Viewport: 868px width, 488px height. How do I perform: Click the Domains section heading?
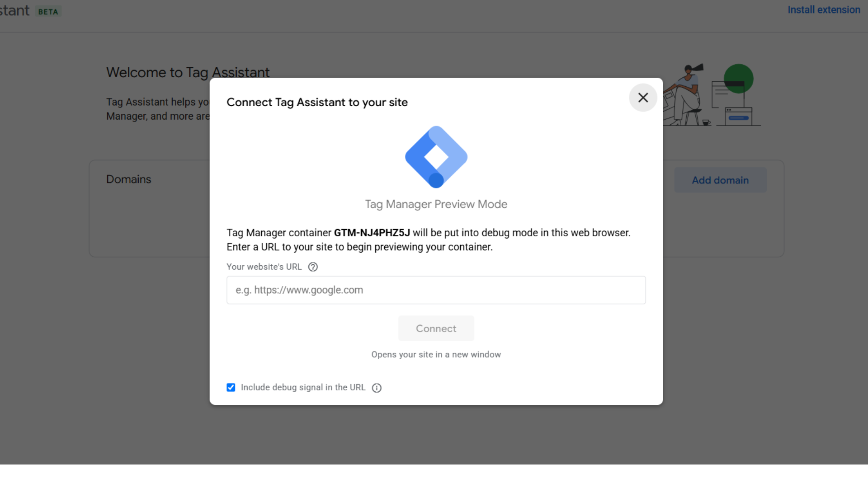129,179
